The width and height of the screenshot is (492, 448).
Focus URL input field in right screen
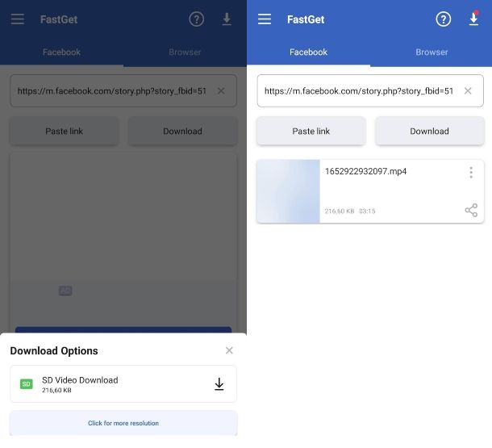click(x=370, y=90)
